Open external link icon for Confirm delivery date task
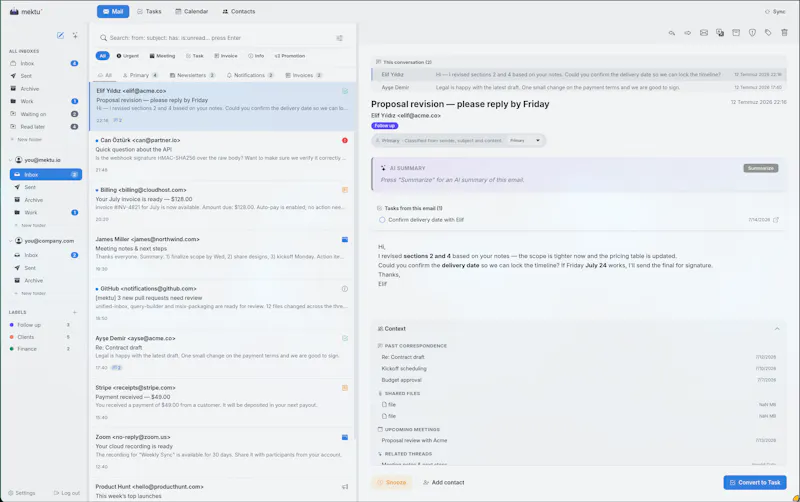The image size is (800, 502). pyautogui.click(x=776, y=220)
